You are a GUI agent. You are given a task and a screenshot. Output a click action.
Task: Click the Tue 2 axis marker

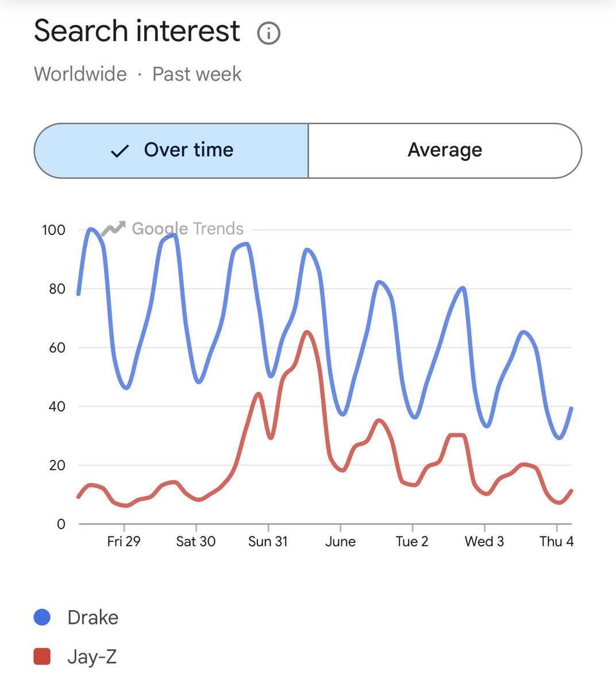pos(412,542)
